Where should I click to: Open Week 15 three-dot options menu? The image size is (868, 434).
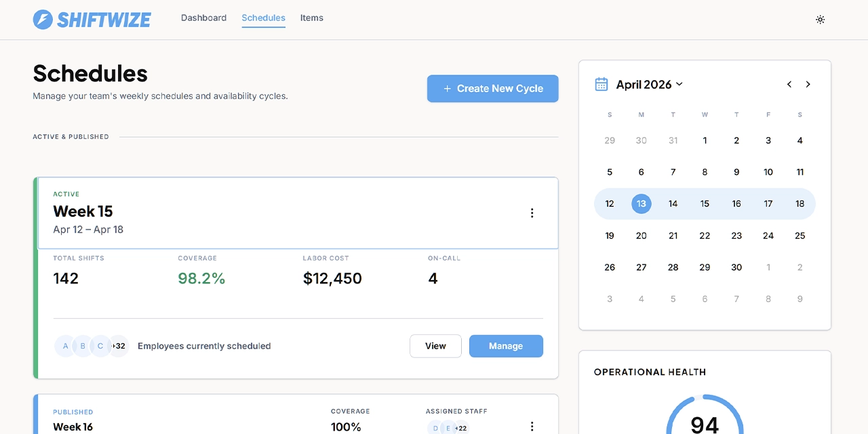click(532, 213)
